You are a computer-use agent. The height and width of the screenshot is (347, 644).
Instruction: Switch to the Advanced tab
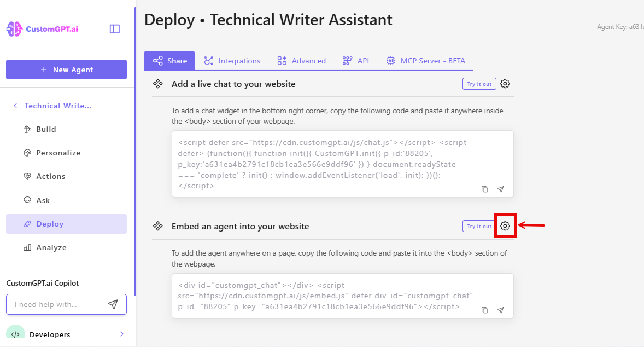pyautogui.click(x=301, y=61)
